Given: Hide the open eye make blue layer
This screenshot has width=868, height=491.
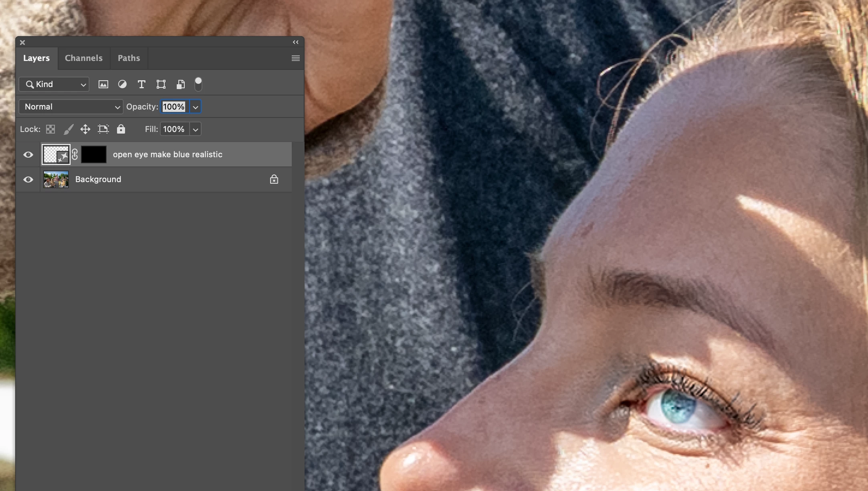Looking at the screenshot, I should [28, 154].
